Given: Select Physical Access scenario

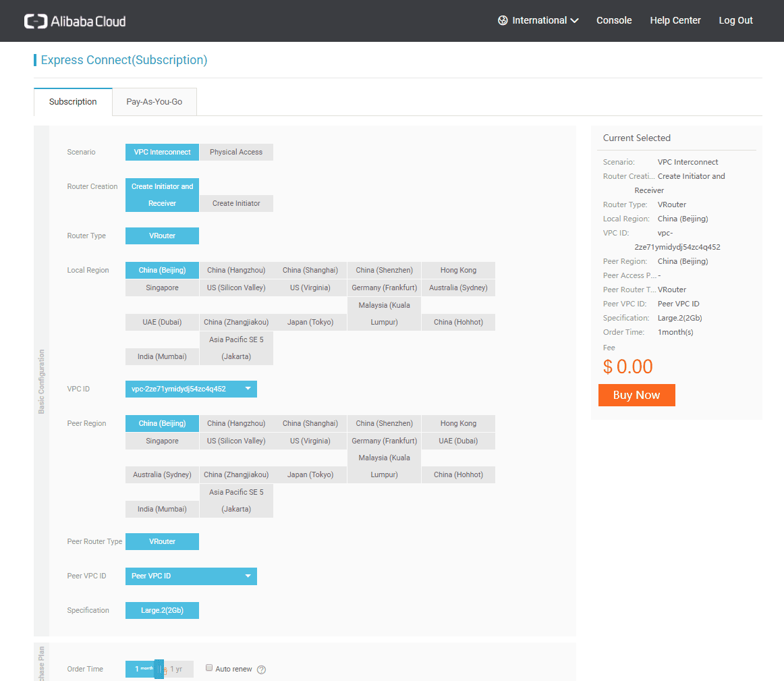Looking at the screenshot, I should [236, 152].
